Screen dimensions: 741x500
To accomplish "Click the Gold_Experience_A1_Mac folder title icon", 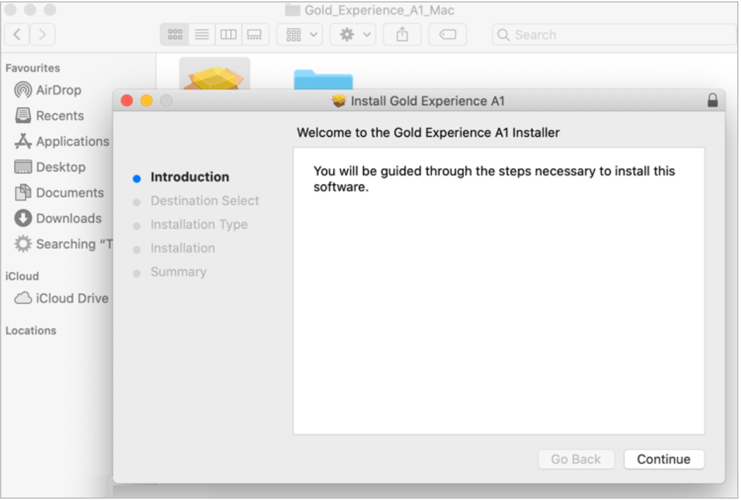I will [293, 10].
